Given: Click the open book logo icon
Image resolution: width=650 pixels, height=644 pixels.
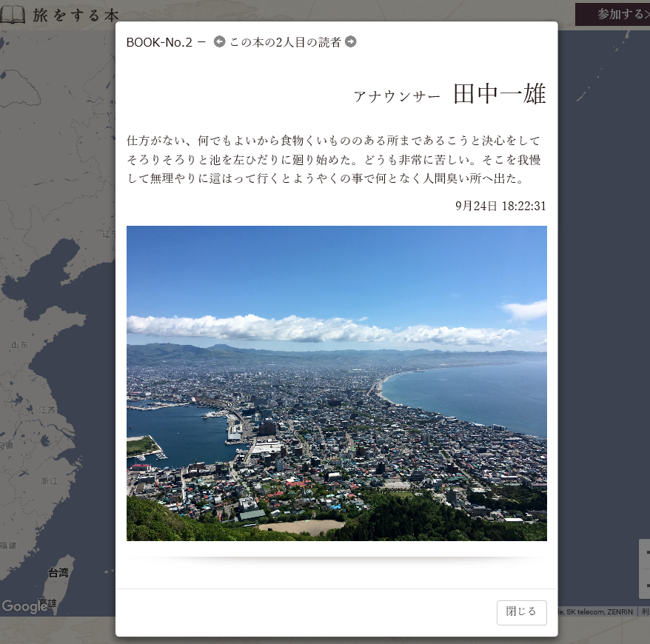Looking at the screenshot, I should [x=13, y=14].
